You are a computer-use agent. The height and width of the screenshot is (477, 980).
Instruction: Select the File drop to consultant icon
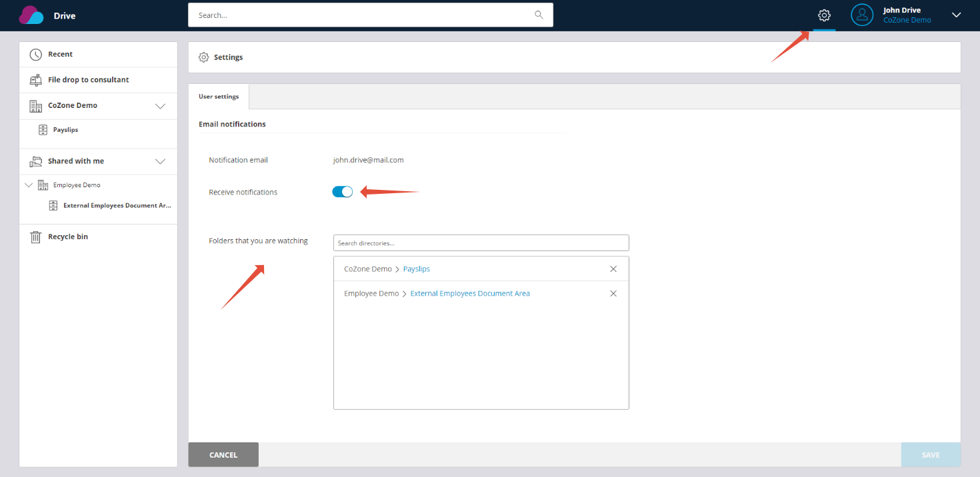click(x=36, y=79)
